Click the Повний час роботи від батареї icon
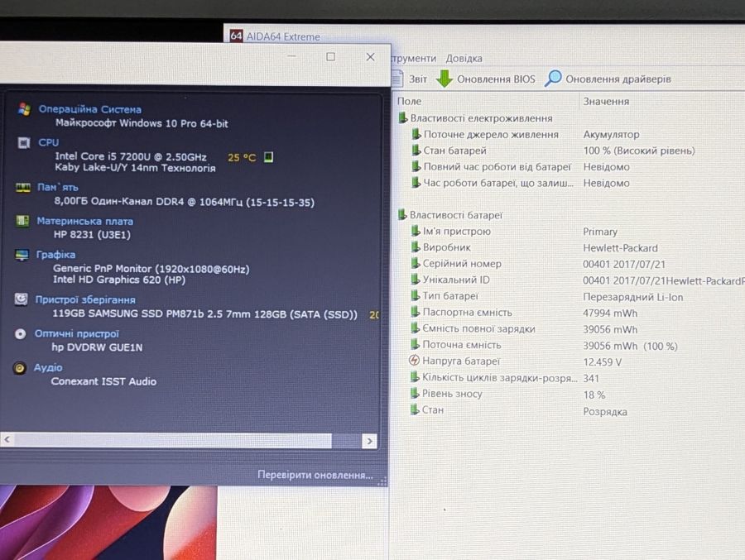The image size is (745, 560). pyautogui.click(x=416, y=167)
